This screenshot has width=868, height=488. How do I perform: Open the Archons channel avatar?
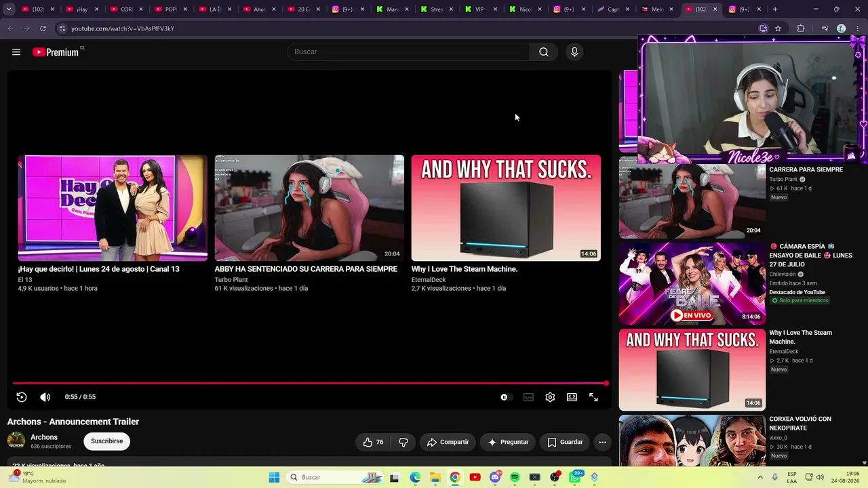(16, 441)
